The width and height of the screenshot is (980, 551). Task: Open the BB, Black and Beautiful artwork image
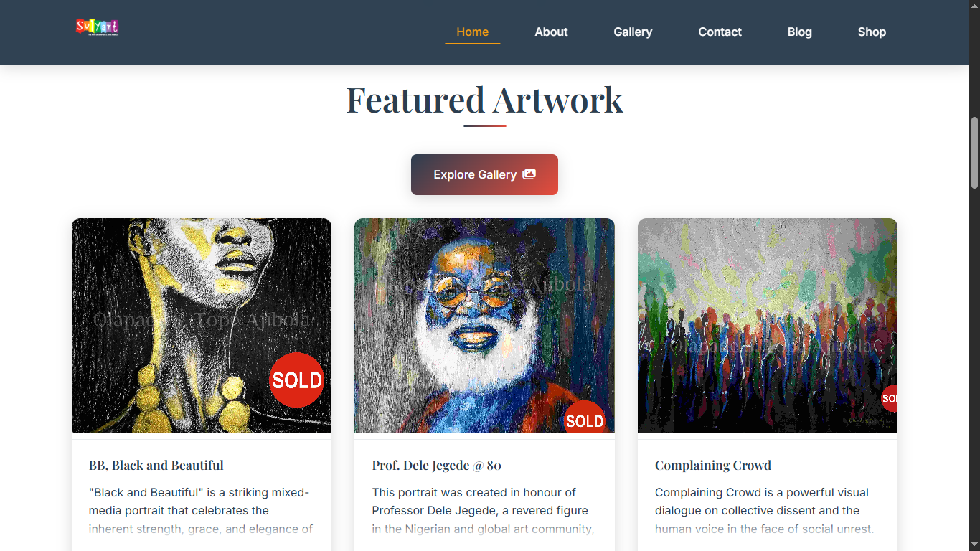[x=202, y=326]
